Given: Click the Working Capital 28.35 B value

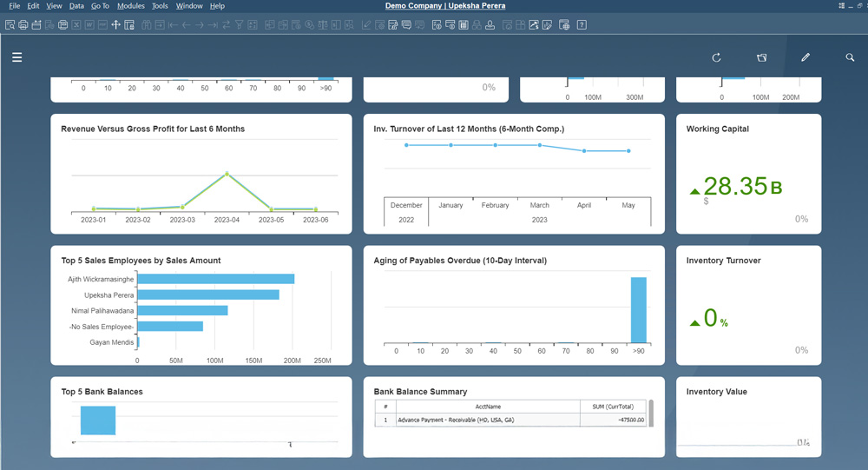Looking at the screenshot, I should (x=736, y=186).
